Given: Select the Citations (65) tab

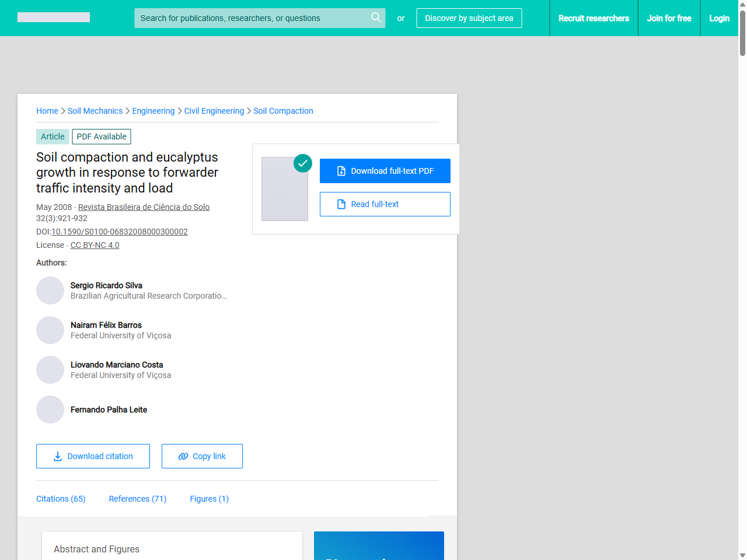Looking at the screenshot, I should tap(61, 499).
